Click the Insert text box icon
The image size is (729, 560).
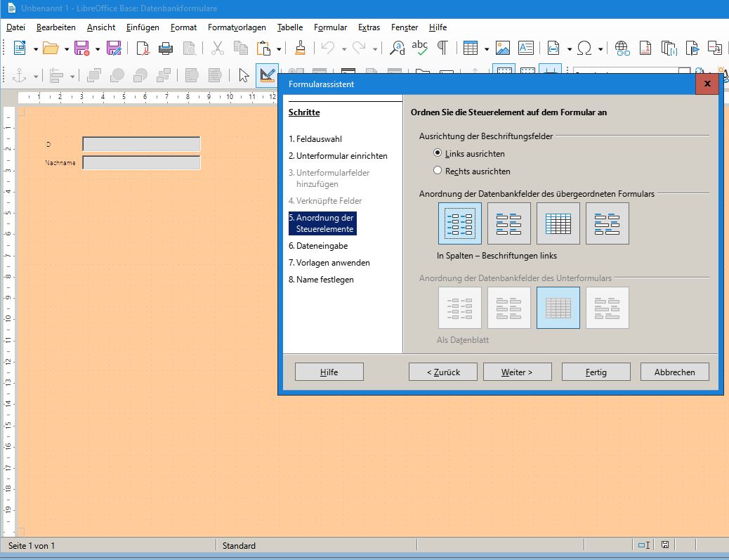tap(526, 48)
